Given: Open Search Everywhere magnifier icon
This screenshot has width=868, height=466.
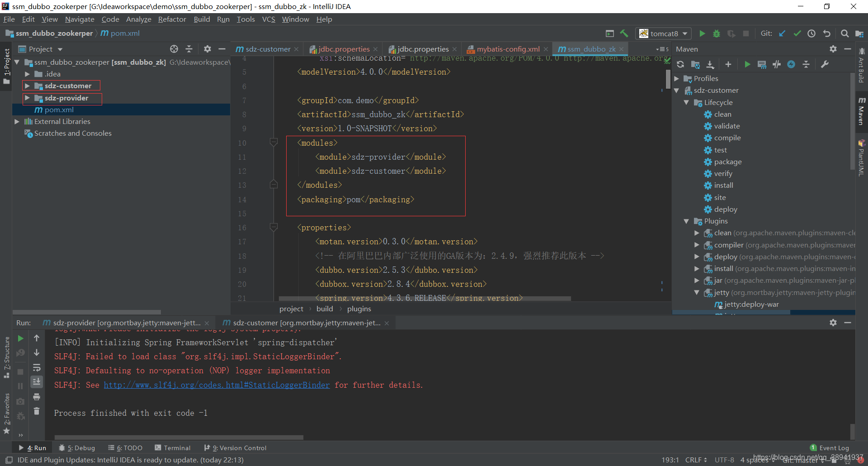Looking at the screenshot, I should (844, 33).
